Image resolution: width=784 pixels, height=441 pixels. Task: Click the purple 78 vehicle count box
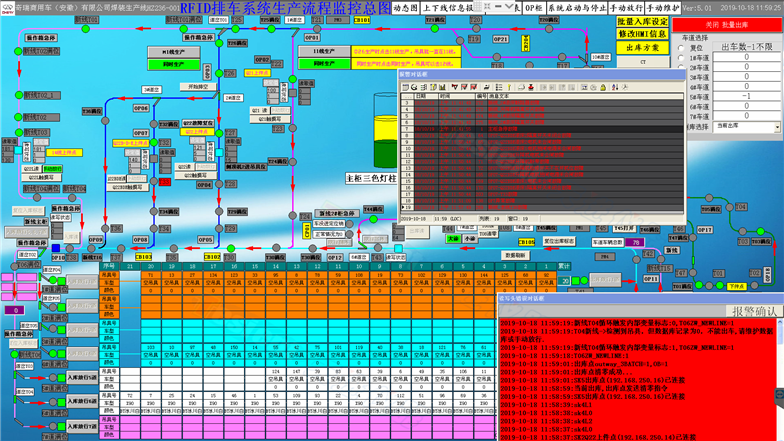coord(634,242)
